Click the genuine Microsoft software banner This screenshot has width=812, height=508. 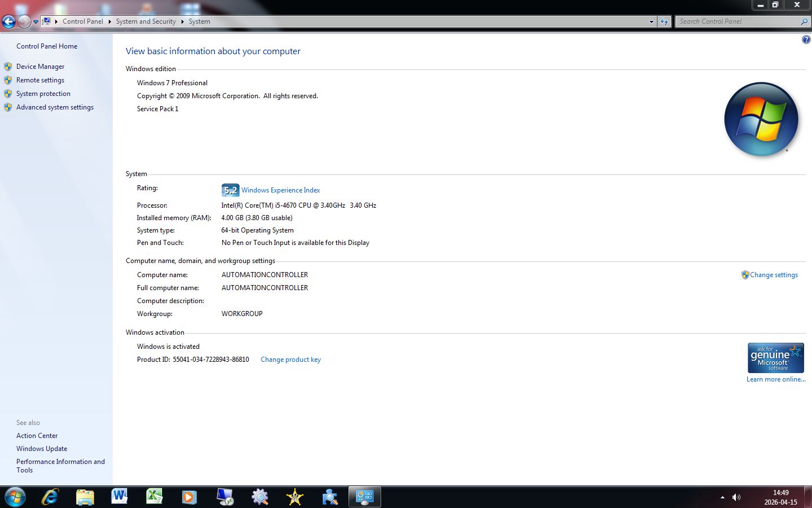point(775,357)
